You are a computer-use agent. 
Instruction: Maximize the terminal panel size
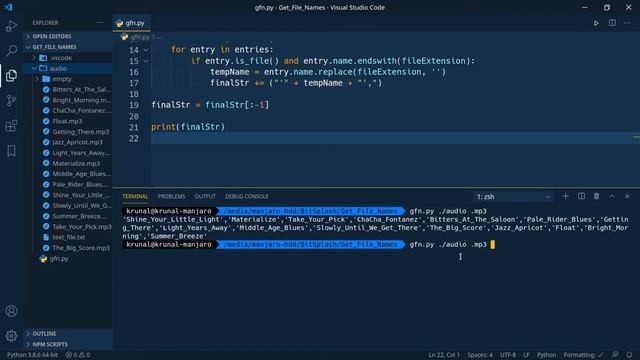612,196
